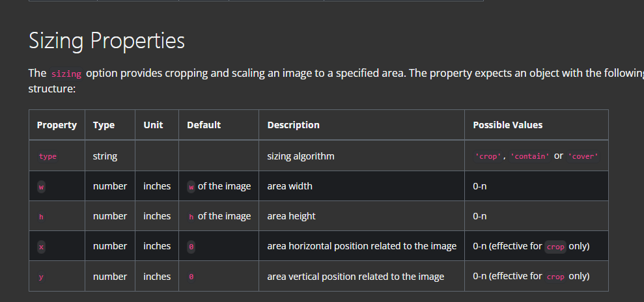This screenshot has height=302, width=644.
Task: Click the Description column header
Action: (x=293, y=125)
